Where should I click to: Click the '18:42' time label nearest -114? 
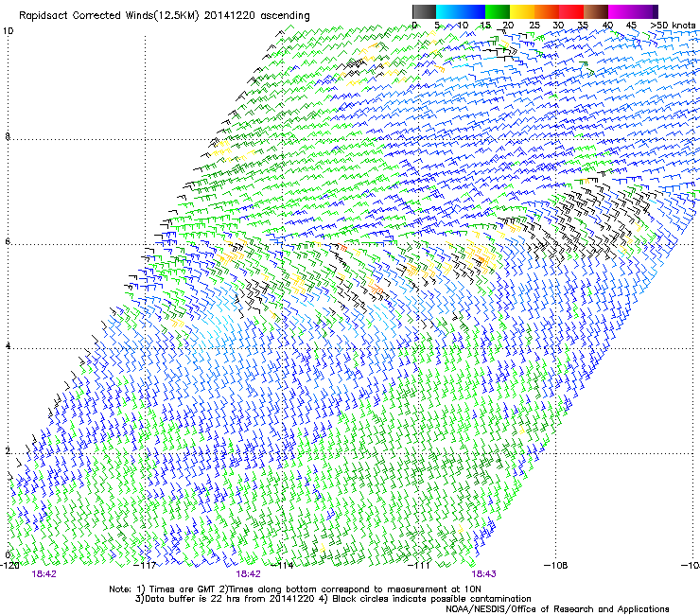coord(248,574)
